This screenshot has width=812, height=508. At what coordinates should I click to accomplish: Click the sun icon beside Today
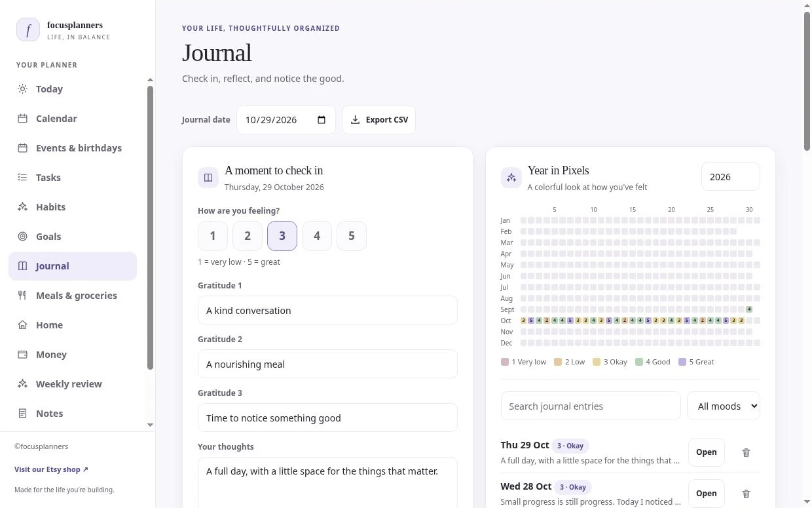pos(22,89)
